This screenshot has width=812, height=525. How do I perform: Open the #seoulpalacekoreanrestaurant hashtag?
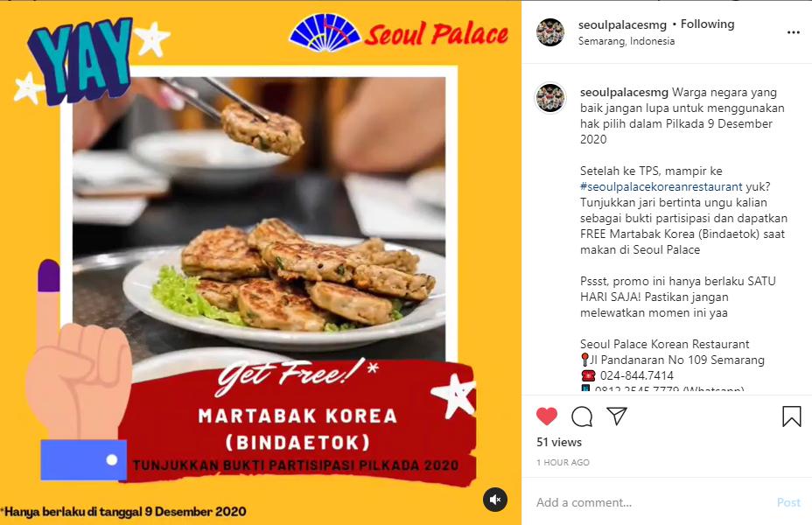coord(661,186)
